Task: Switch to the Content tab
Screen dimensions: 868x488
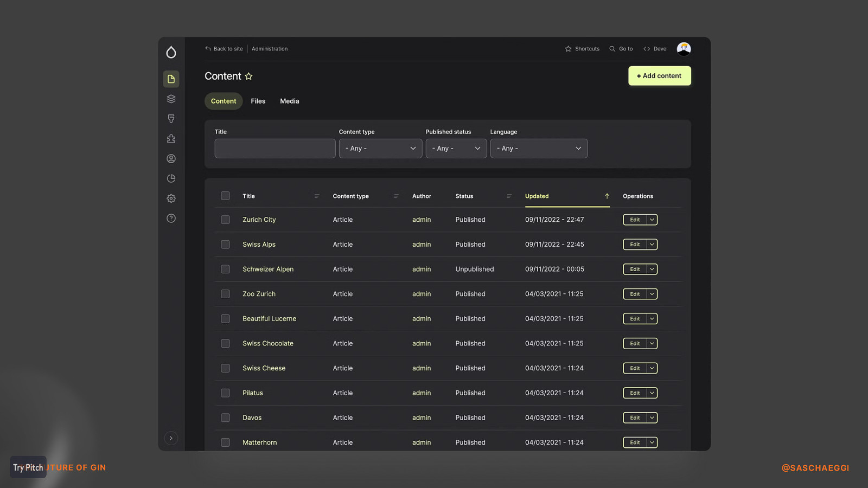Action: tap(224, 101)
